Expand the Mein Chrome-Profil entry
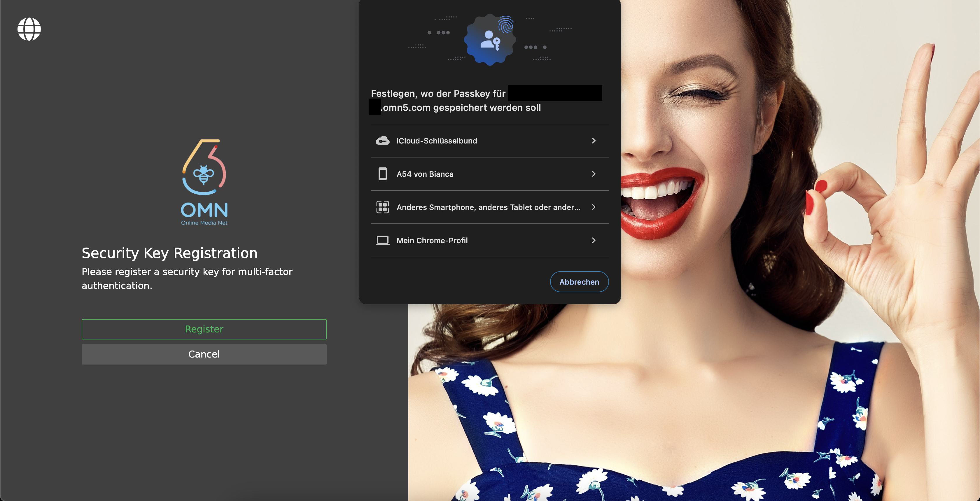Image resolution: width=980 pixels, height=501 pixels. [x=594, y=240]
